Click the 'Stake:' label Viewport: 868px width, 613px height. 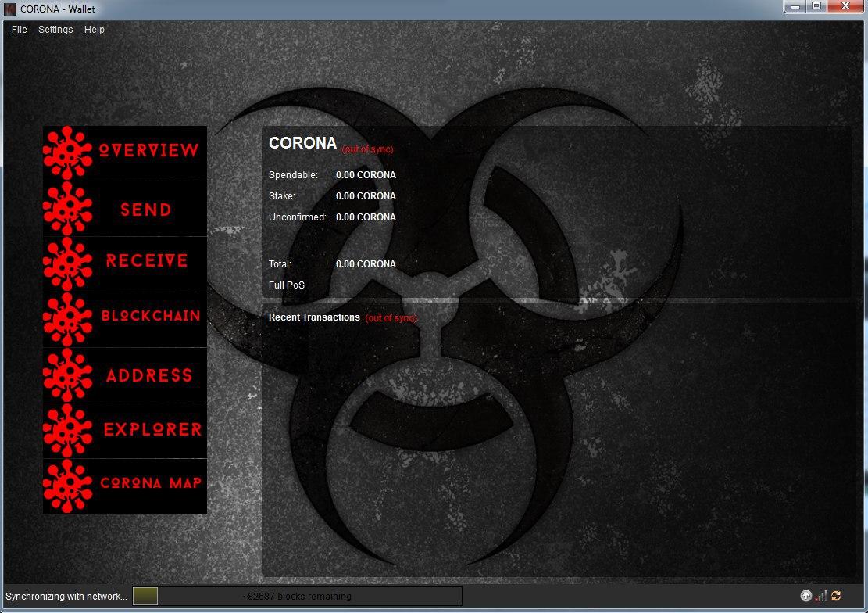tap(282, 196)
